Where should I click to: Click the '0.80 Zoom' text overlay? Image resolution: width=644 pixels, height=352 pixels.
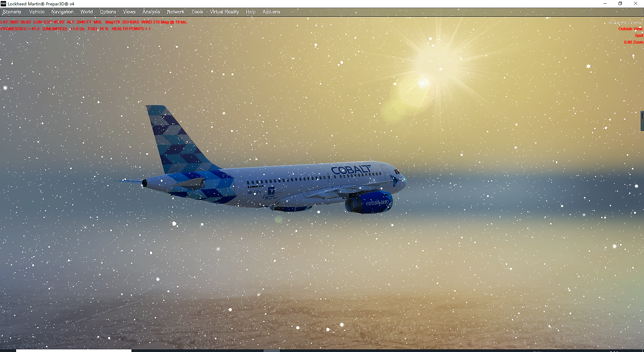(634, 42)
